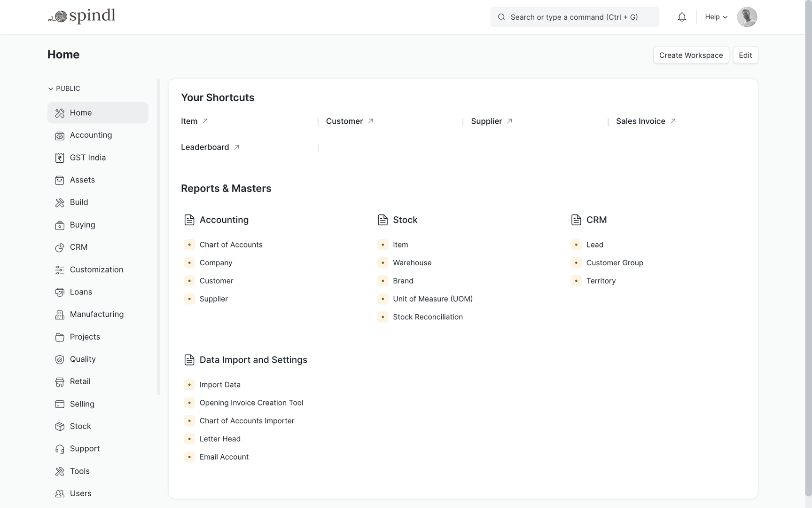Open the Territory link

pyautogui.click(x=601, y=281)
